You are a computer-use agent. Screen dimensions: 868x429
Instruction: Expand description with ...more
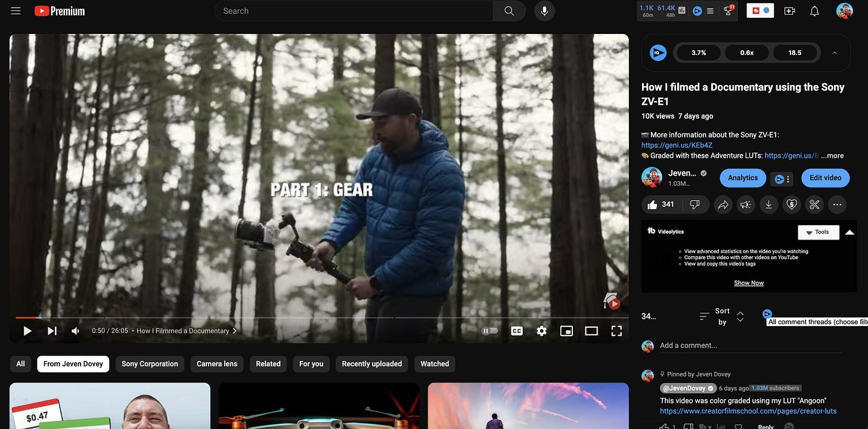pos(832,156)
